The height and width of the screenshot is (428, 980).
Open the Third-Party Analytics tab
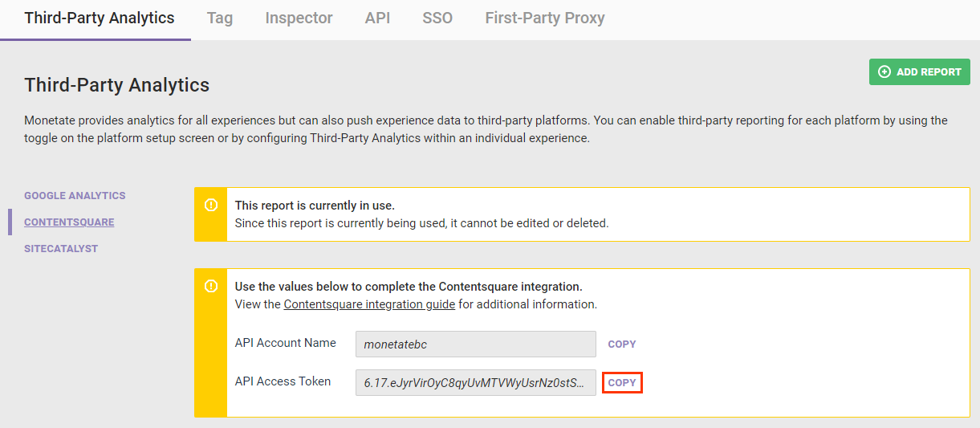(x=100, y=18)
